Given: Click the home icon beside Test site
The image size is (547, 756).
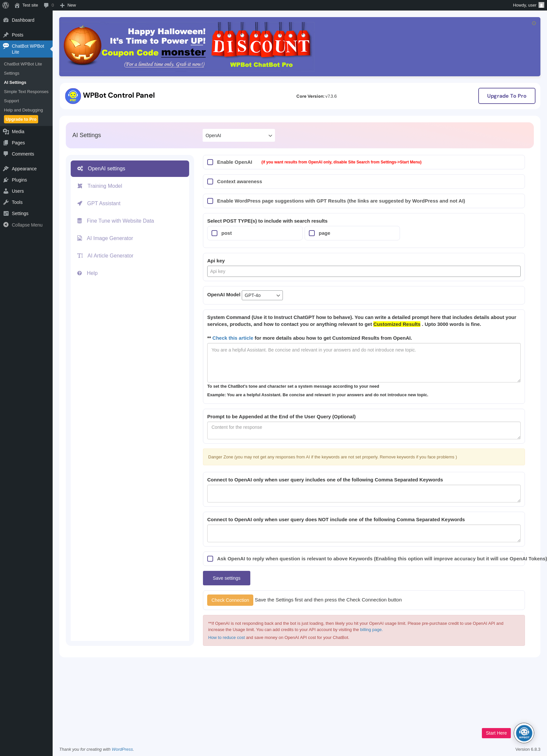Looking at the screenshot, I should 17,5.
